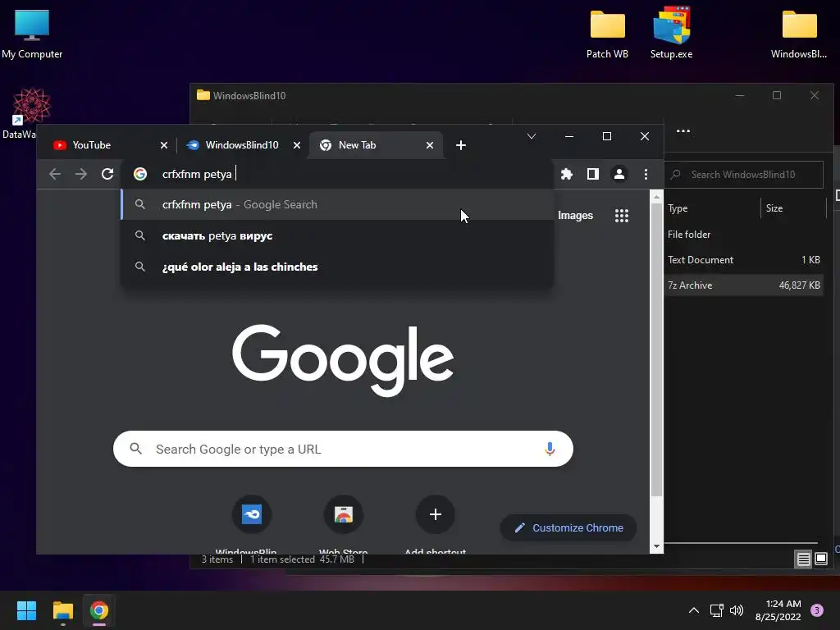Switch to the WindowsBlind10 Chrome tab

tap(242, 145)
